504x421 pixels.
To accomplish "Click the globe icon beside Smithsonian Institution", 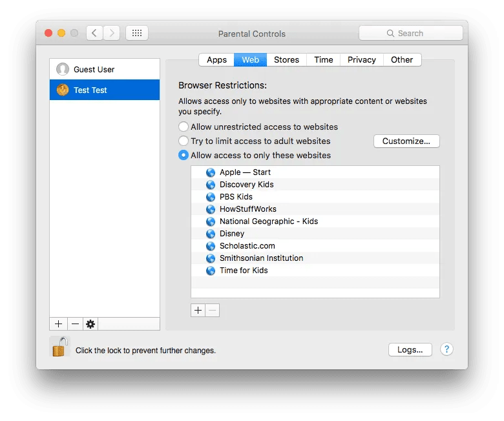I will click(211, 258).
